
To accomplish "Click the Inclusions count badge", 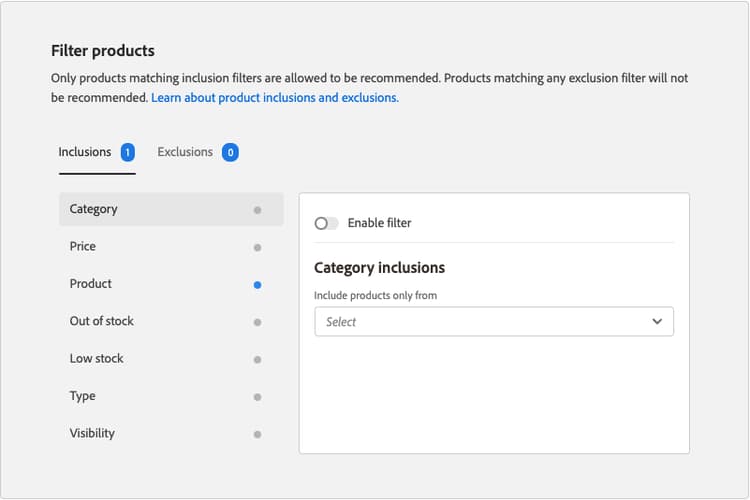I will [x=127, y=153].
